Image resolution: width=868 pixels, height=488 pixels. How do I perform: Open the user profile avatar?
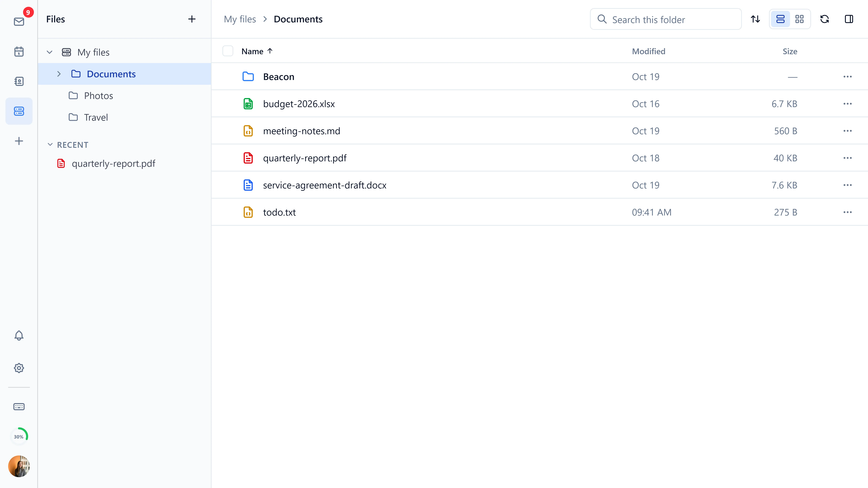(19, 466)
